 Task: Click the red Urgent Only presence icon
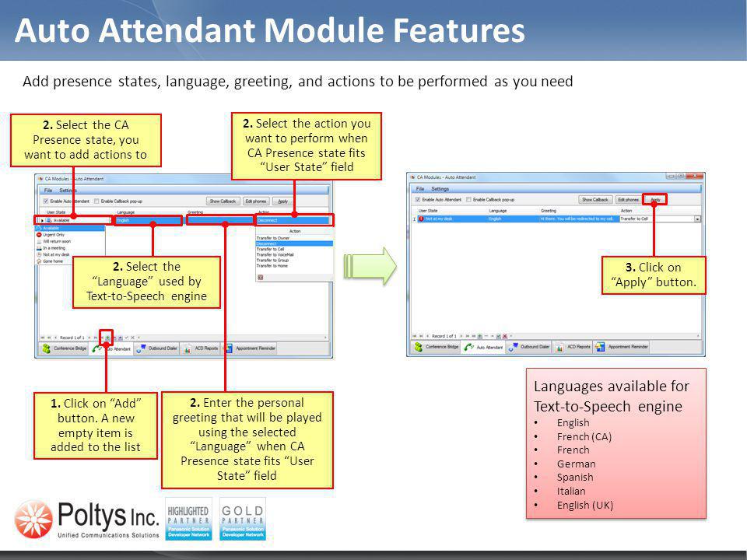39,235
